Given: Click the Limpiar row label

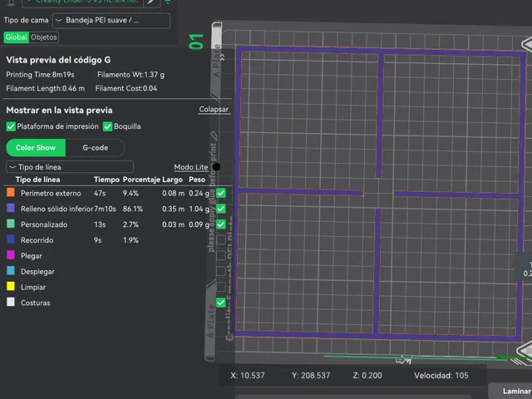Looking at the screenshot, I should point(33,287).
